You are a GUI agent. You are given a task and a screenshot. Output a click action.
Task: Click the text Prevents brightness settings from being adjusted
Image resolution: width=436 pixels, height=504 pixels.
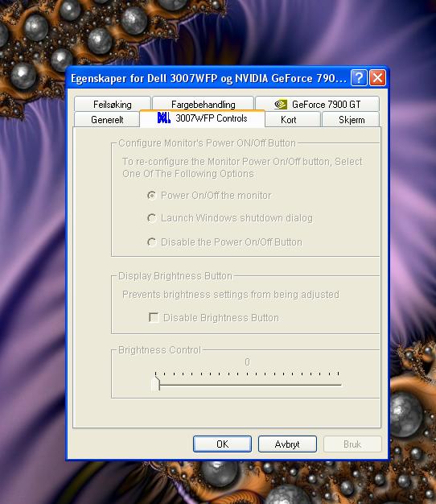231,295
